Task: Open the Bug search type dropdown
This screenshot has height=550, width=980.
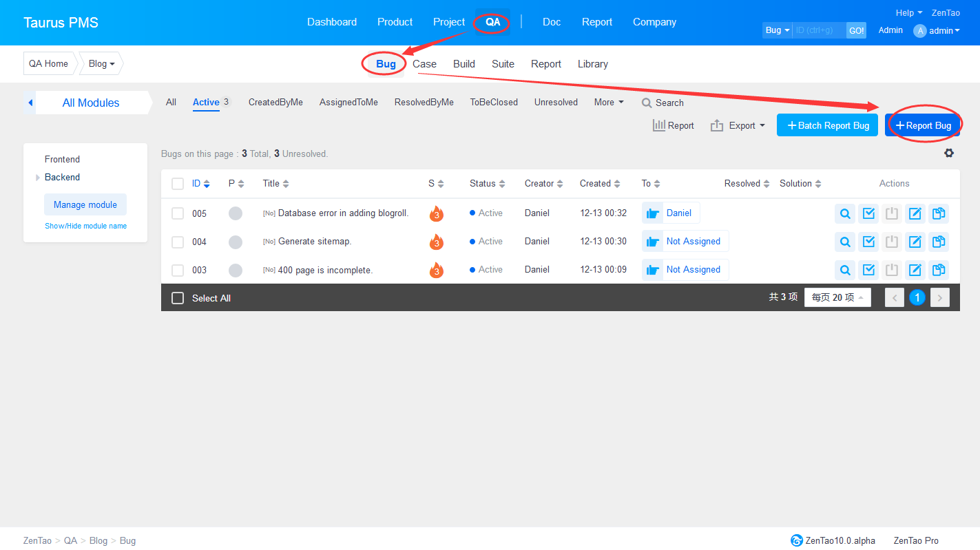Action: [x=778, y=30]
